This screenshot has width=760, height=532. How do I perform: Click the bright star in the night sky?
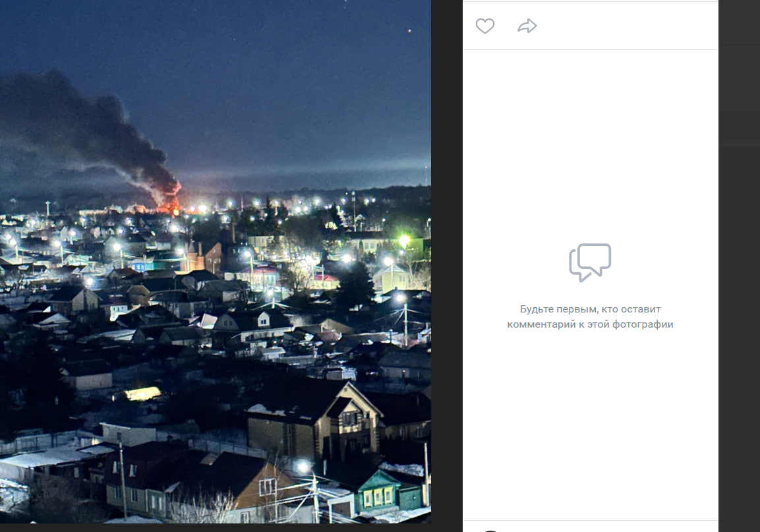(409, 30)
